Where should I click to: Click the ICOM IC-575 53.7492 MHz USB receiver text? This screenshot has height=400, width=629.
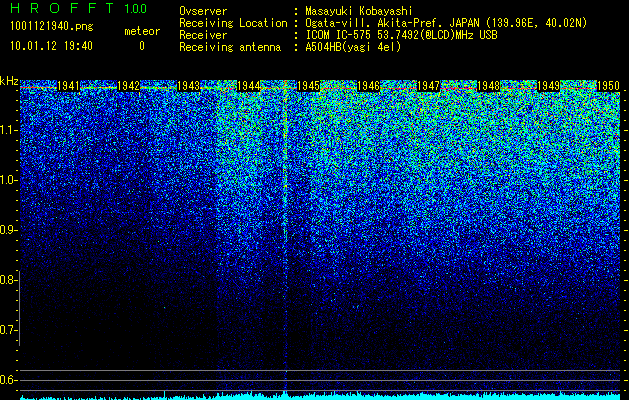[401, 35]
